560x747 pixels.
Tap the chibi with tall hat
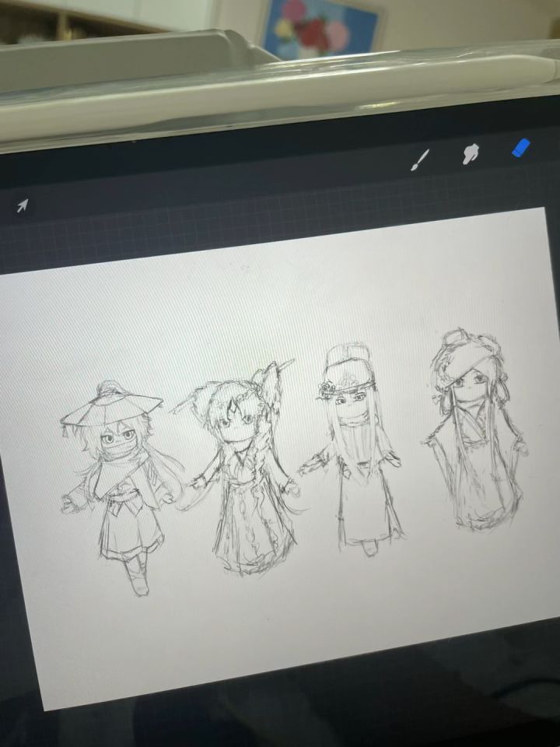click(x=353, y=449)
